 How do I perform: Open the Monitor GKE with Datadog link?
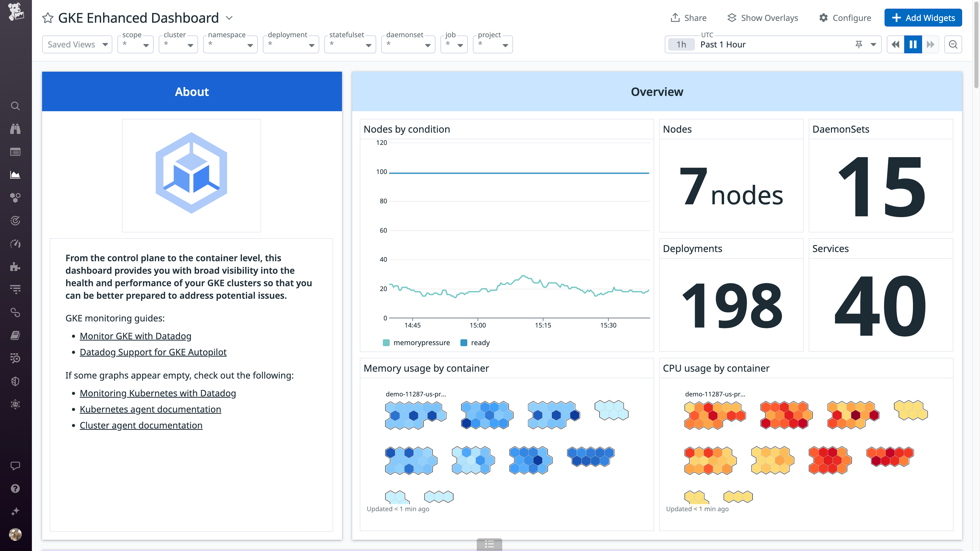click(136, 336)
